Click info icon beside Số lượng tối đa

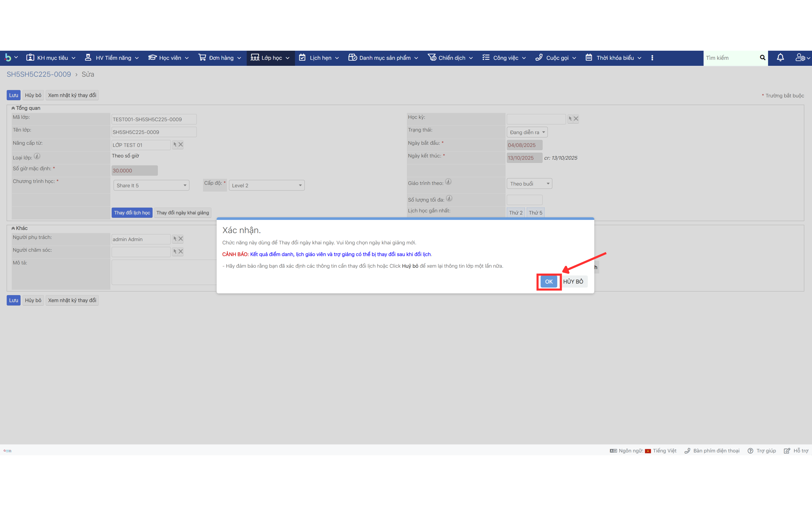(x=449, y=199)
